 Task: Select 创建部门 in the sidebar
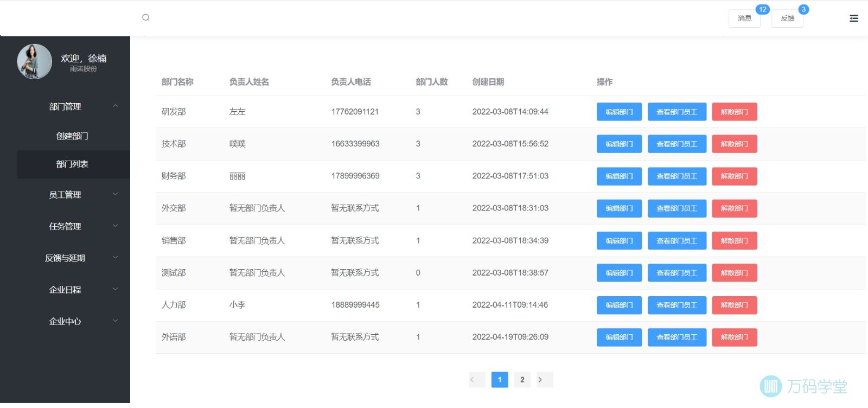coord(72,136)
